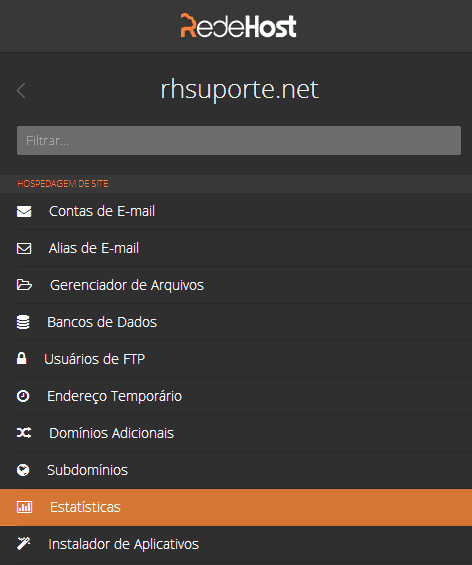472x565 pixels.
Task: Click the outlined envelope icon for Alias de E-mail
Action: pyautogui.click(x=24, y=248)
